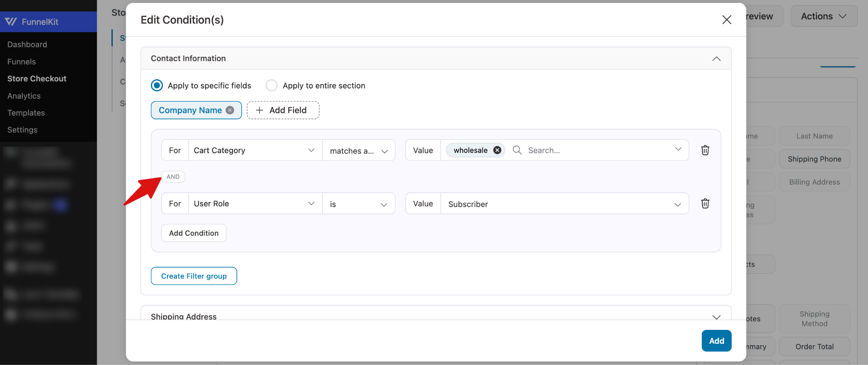Open Funnels in the sidebar
The image size is (868, 365).
22,62
